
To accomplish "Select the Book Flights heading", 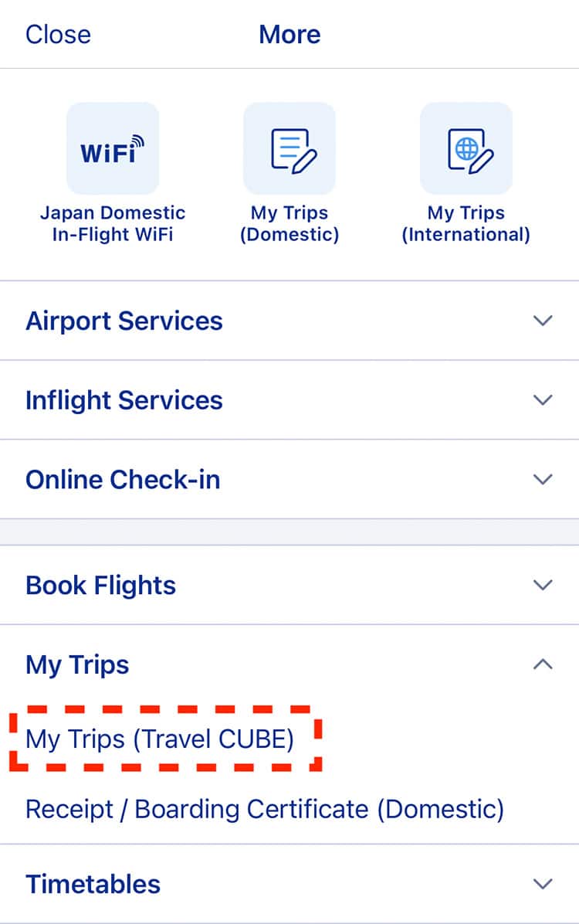I will (100, 586).
